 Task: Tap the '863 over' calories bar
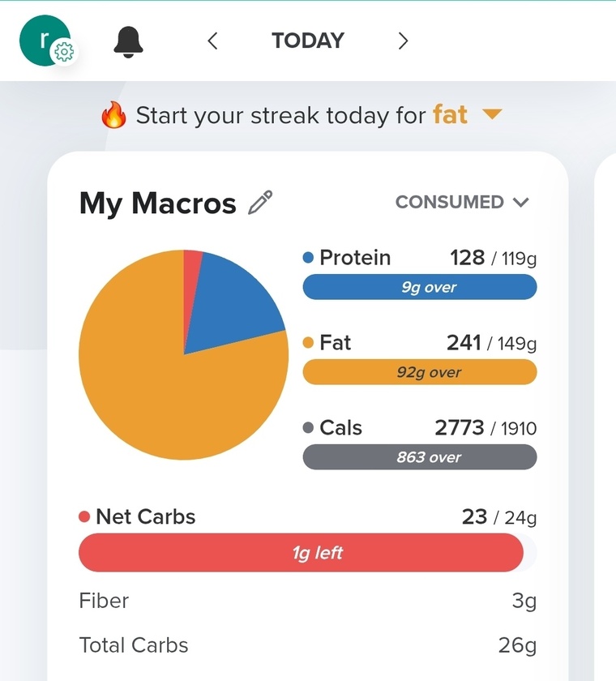(x=420, y=457)
